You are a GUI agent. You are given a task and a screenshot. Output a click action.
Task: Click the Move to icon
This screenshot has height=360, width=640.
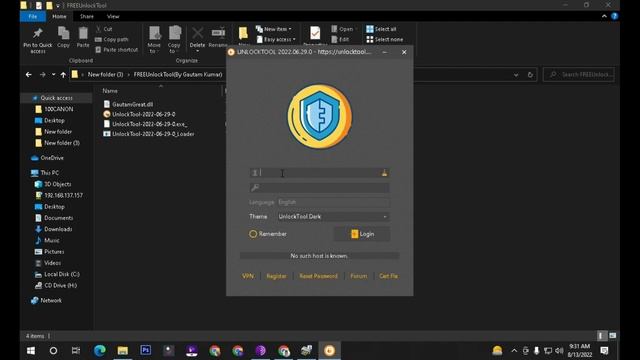coord(154,33)
